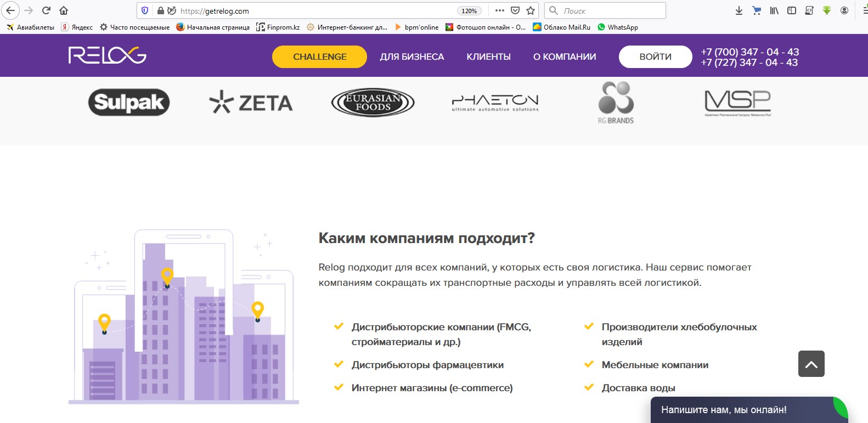Image resolution: width=868 pixels, height=423 pixels.
Task: Open Фотошоп онлайн bookmark
Action: (486, 27)
